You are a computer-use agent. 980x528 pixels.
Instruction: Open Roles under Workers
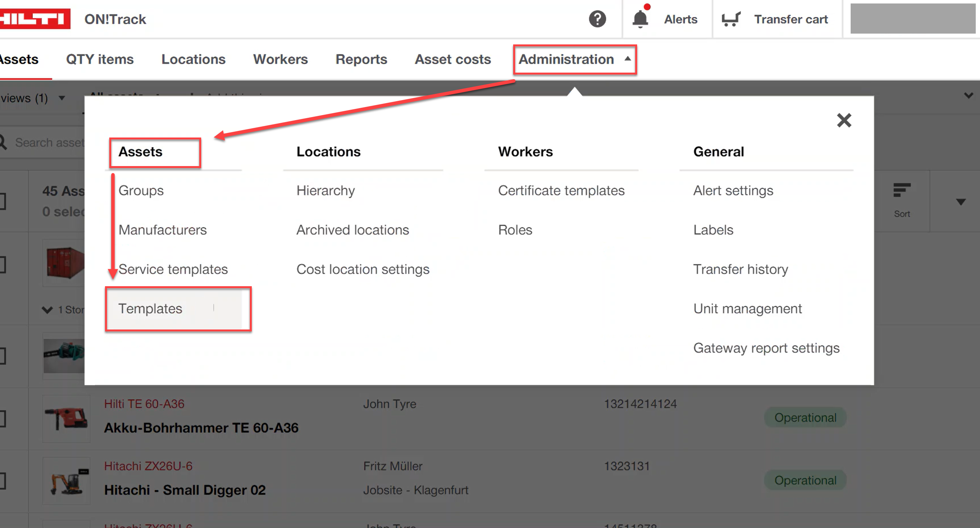tap(515, 230)
